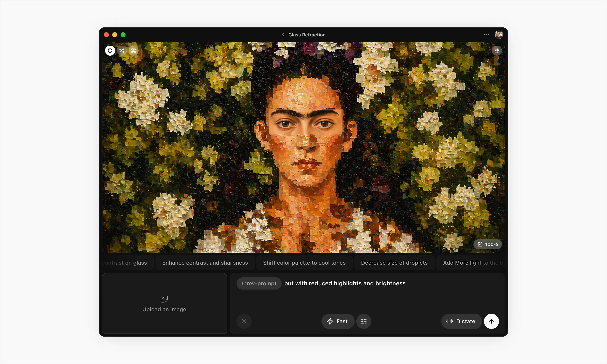Screen dimensions: 607x364
Task: Open the three-dots more options menu
Action: coord(486,35)
